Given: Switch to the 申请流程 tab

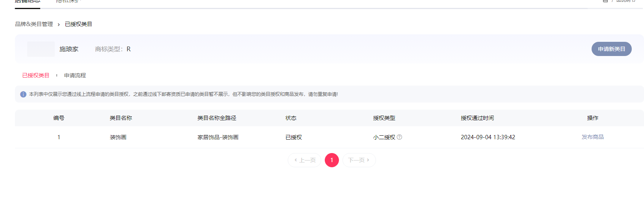Looking at the screenshot, I should 75,75.
